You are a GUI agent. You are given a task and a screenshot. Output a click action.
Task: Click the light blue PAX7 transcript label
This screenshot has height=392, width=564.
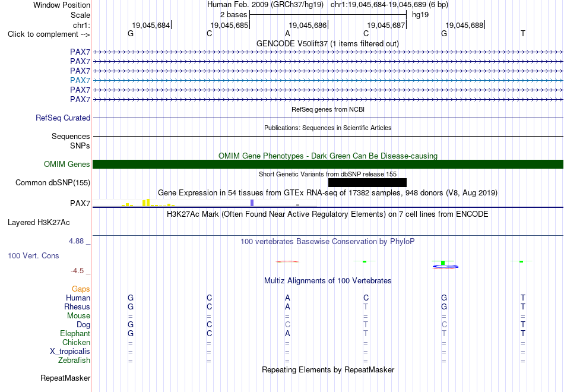pos(80,80)
